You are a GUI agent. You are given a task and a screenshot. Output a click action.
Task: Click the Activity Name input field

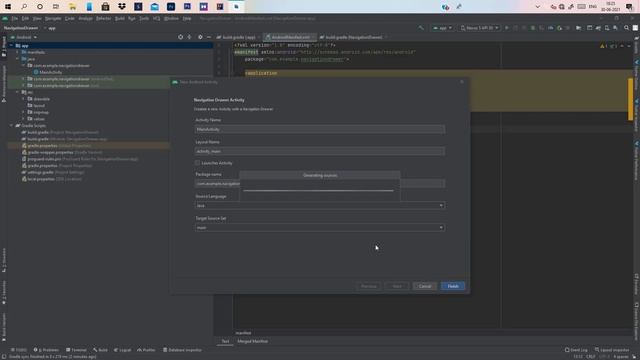pos(320,129)
